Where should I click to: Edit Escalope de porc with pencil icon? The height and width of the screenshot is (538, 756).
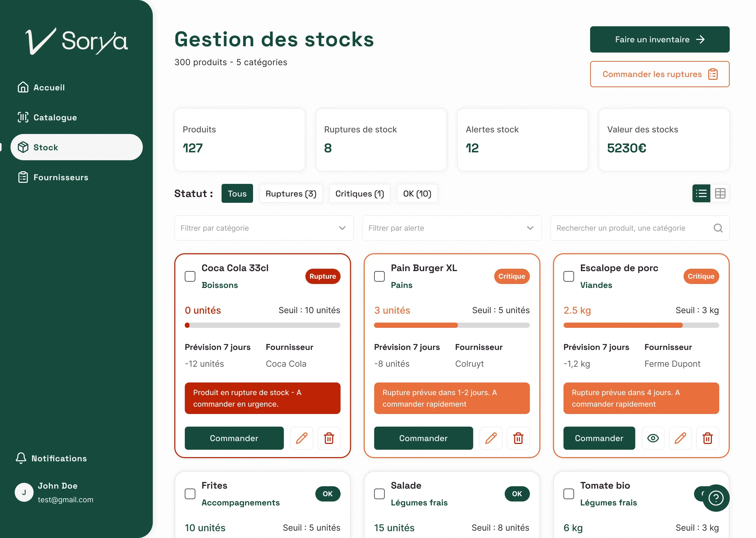click(680, 438)
